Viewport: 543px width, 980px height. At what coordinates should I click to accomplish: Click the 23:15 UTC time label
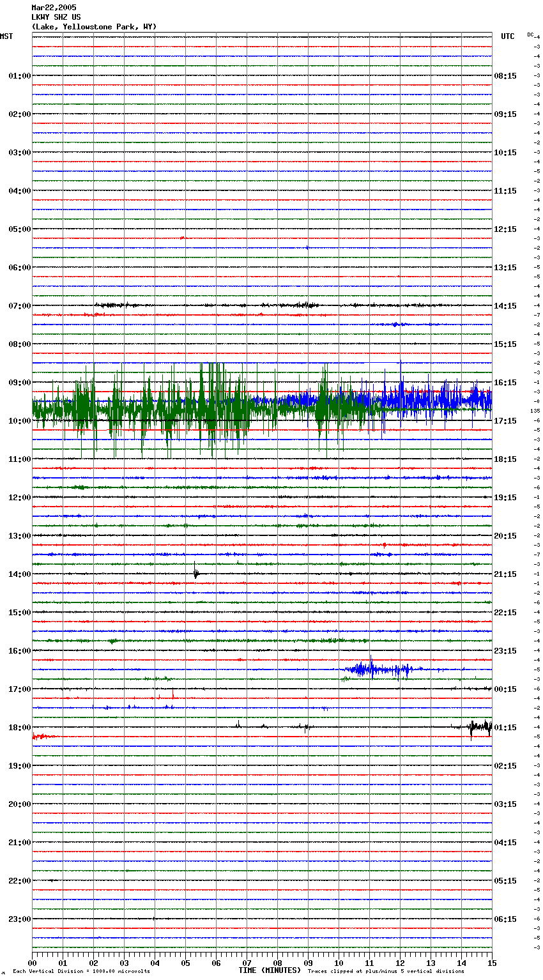point(505,651)
